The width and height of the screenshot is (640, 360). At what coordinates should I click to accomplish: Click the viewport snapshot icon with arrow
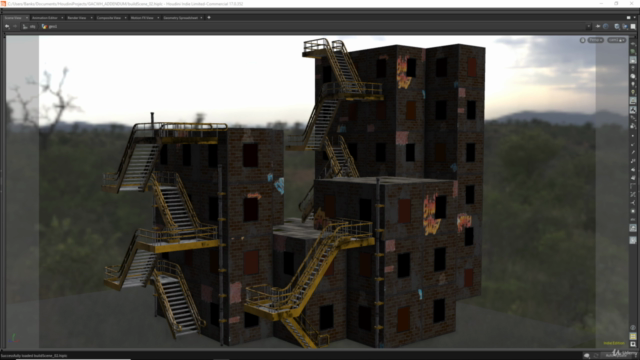tap(617, 27)
